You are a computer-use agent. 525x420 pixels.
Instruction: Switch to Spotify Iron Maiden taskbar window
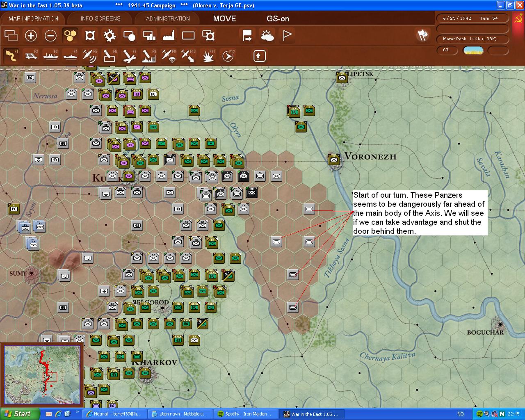click(x=245, y=414)
